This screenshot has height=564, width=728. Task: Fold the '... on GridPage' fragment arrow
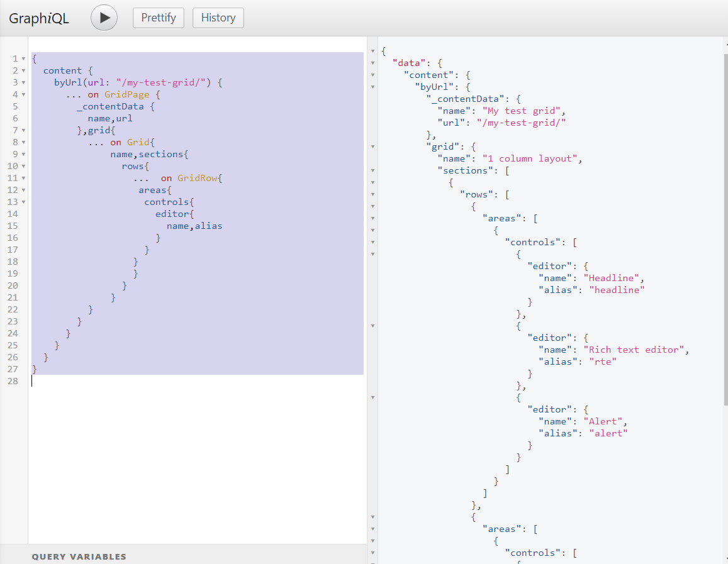click(24, 95)
